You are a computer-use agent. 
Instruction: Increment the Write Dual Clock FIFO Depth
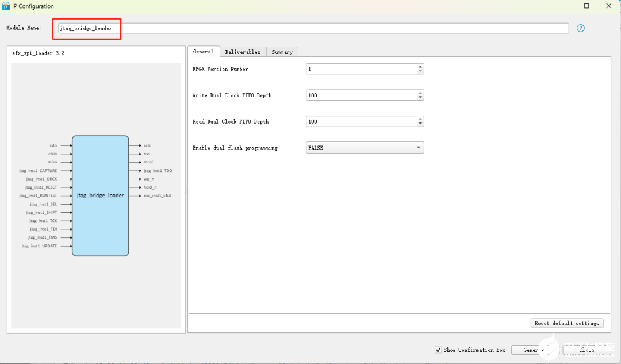point(420,93)
